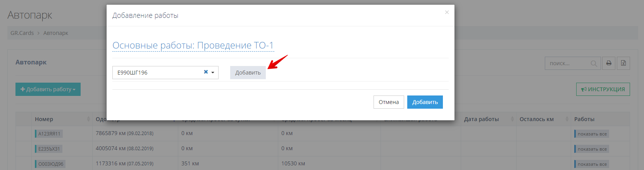Open the 'Основные работы: Проведение ТО-1' link
Image resolution: width=644 pixels, height=170 pixels.
pos(193,45)
